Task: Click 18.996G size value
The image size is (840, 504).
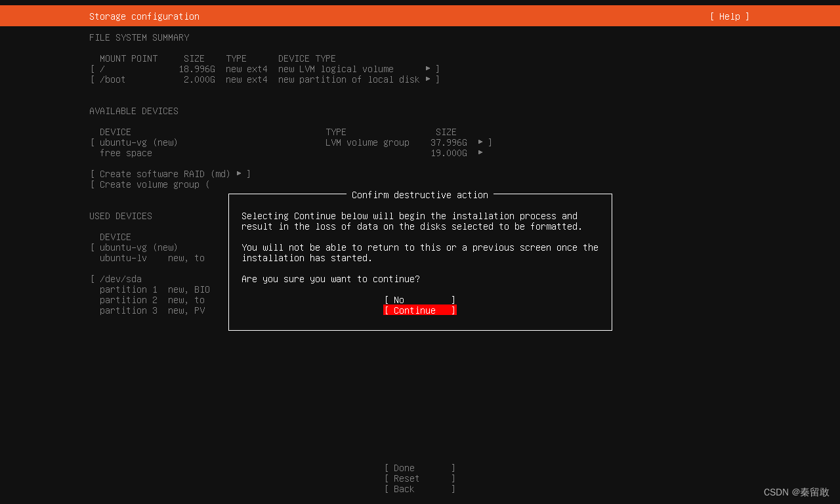Action: (197, 69)
